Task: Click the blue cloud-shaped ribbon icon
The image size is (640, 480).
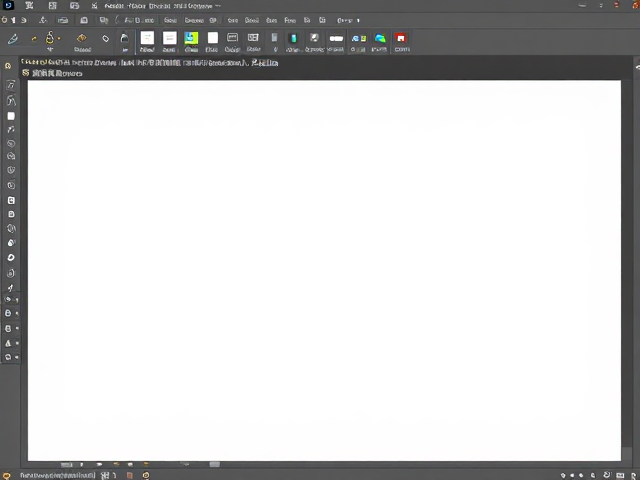Action: pyautogui.click(x=380, y=38)
